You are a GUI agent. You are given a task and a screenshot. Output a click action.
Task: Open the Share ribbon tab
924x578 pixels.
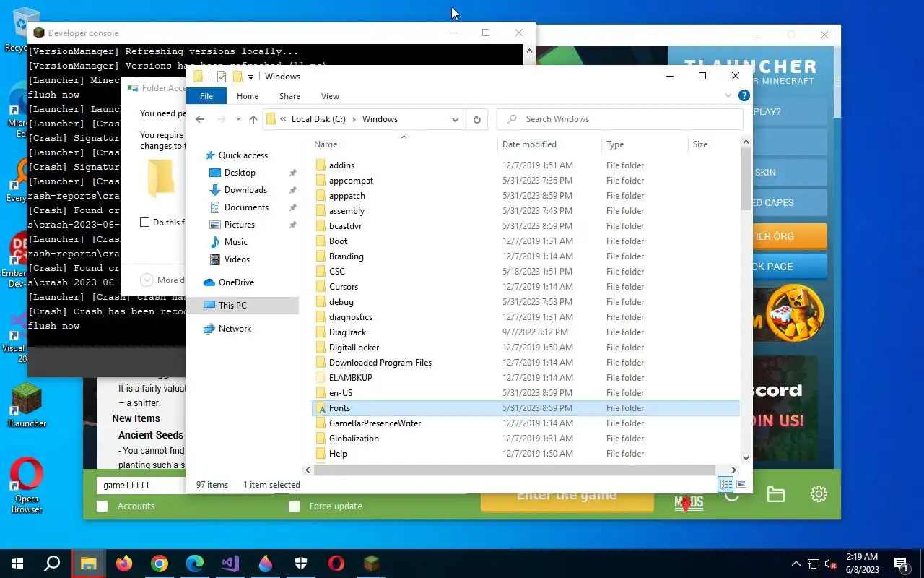click(x=289, y=96)
